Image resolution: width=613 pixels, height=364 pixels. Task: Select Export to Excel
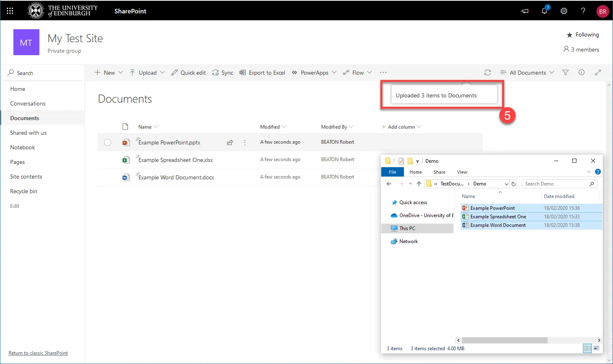coord(262,72)
